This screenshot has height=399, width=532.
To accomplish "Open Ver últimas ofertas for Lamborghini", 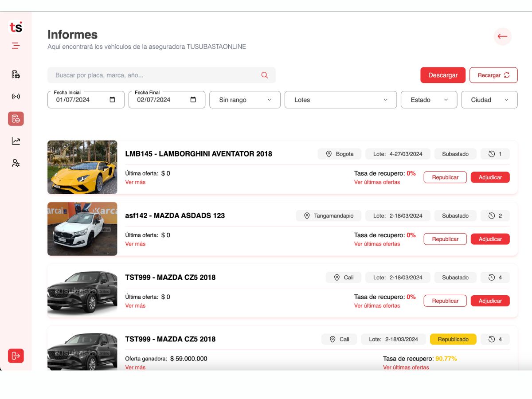I will (377, 182).
